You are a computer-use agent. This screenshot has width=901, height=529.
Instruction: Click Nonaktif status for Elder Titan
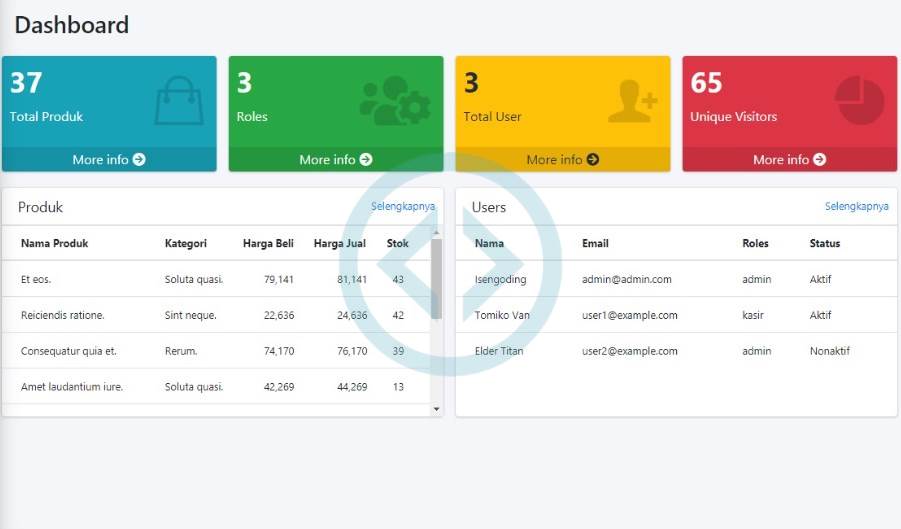(x=829, y=352)
